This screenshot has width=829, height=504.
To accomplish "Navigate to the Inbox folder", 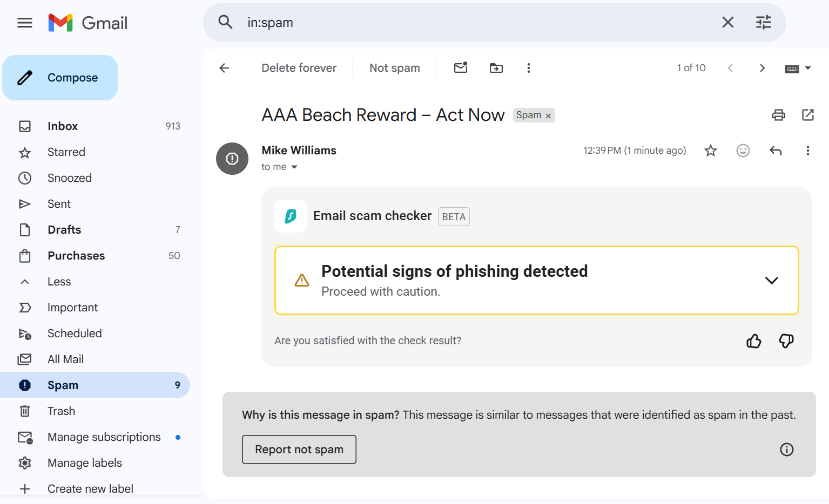I will pyautogui.click(x=62, y=126).
